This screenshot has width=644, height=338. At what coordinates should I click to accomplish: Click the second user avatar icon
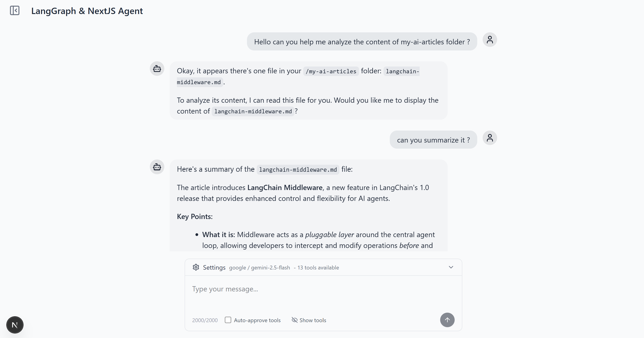point(489,138)
